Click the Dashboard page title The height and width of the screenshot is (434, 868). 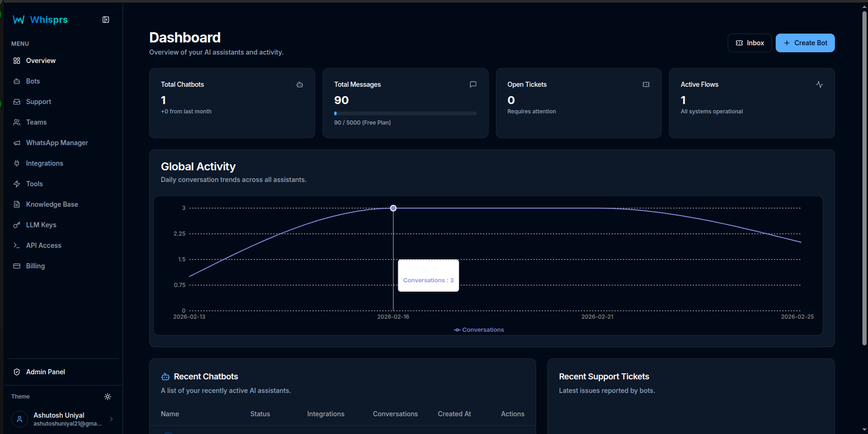point(185,37)
